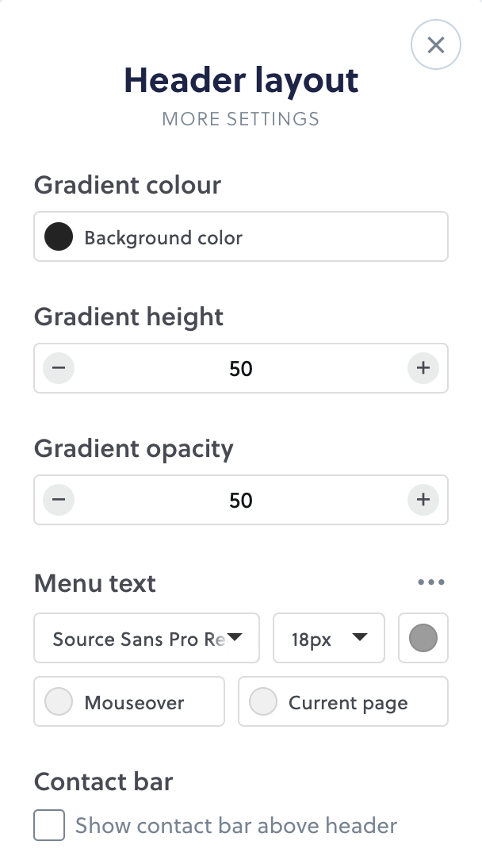The image size is (482, 868).
Task: Enable Show contact bar above header
Action: pyautogui.click(x=48, y=825)
